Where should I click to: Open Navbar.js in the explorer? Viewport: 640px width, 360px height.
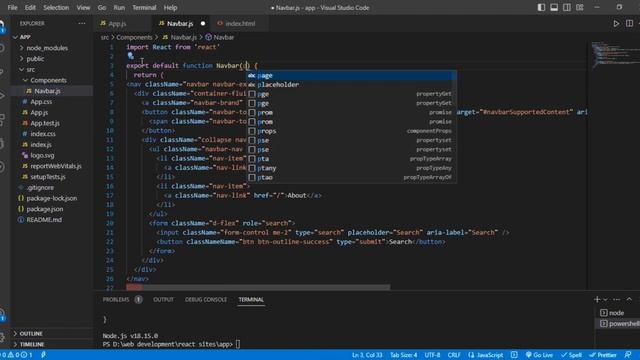47,91
